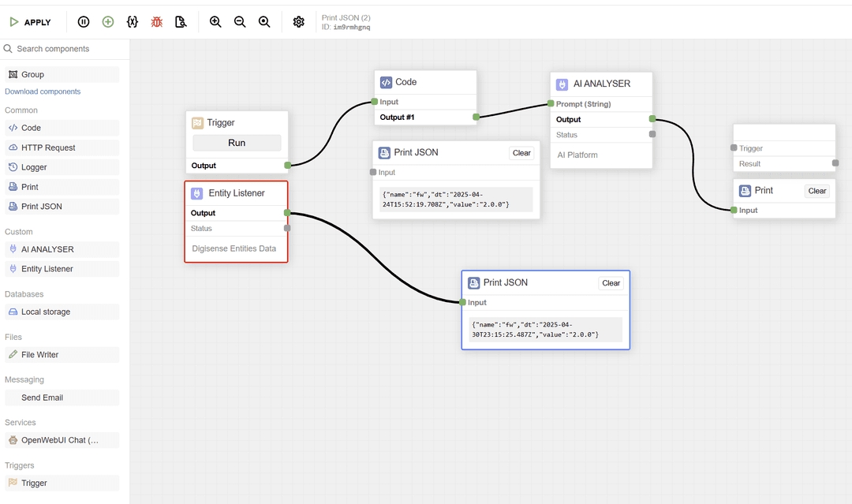Click the search magnifier icon in sidebar
The image size is (852, 504).
click(x=8, y=49)
